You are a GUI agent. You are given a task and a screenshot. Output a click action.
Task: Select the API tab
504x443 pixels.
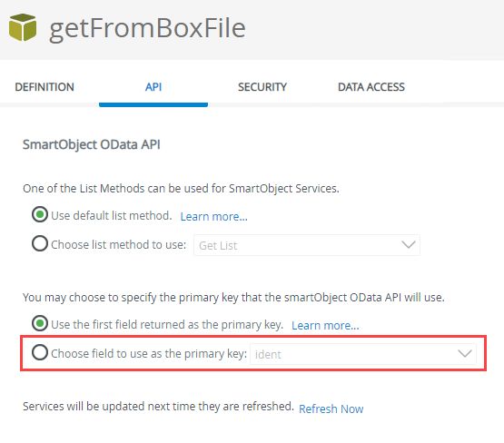coord(153,87)
